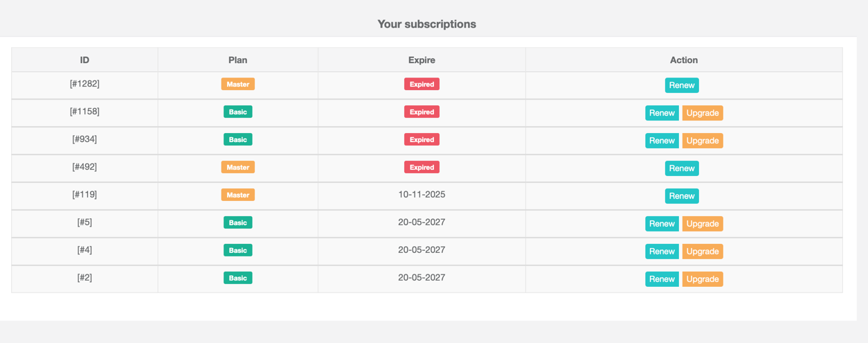Renew subscription #1282
Image resolution: width=868 pixels, height=343 pixels.
[x=682, y=85]
